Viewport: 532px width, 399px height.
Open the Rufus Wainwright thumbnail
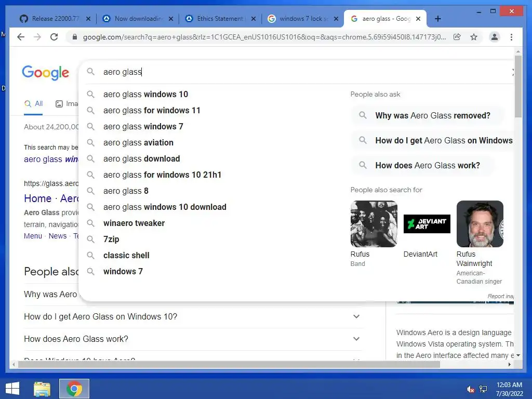click(x=480, y=224)
